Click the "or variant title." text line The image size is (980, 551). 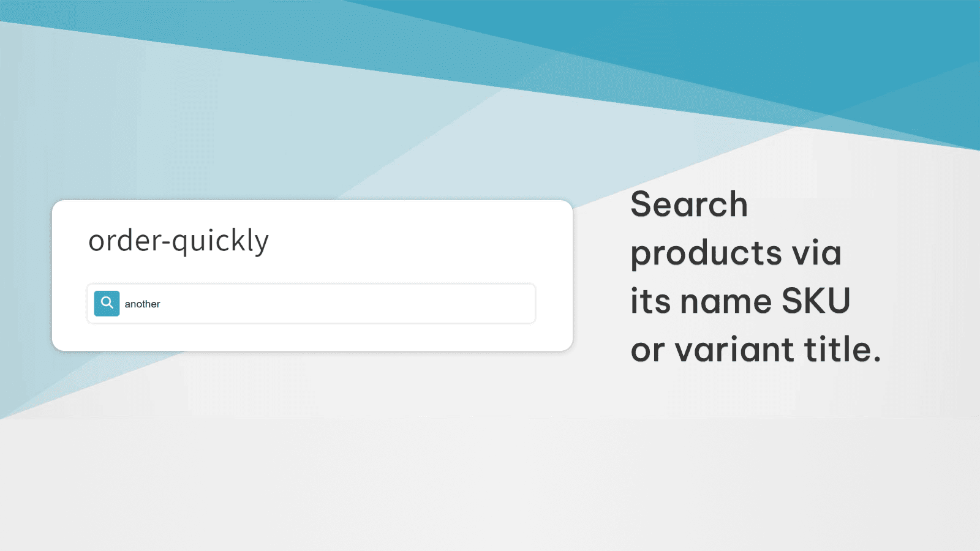(755, 350)
